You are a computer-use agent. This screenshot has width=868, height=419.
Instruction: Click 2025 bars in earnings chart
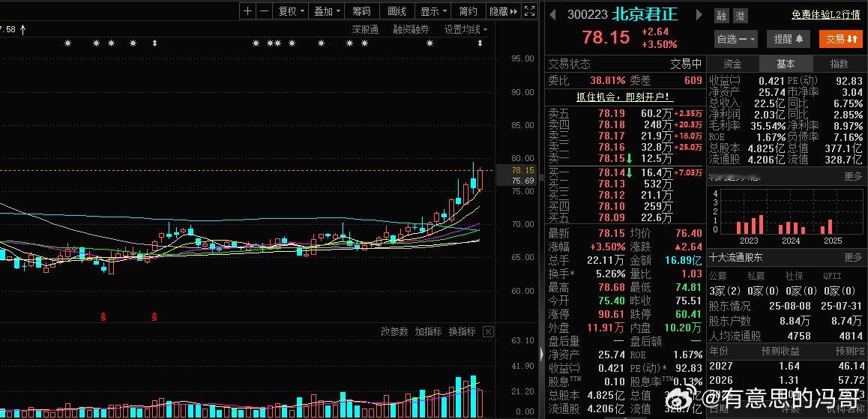826,226
